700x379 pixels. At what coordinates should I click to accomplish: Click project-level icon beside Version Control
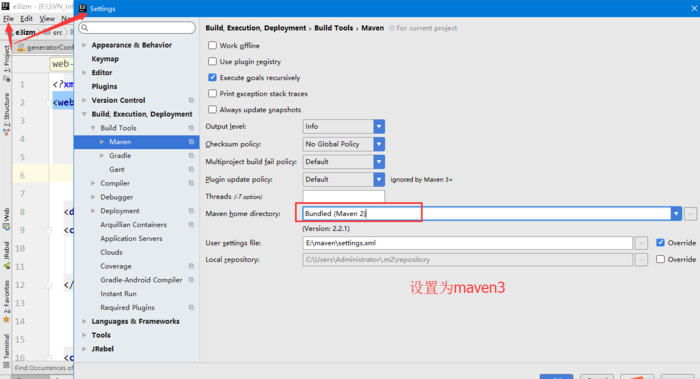[191, 100]
